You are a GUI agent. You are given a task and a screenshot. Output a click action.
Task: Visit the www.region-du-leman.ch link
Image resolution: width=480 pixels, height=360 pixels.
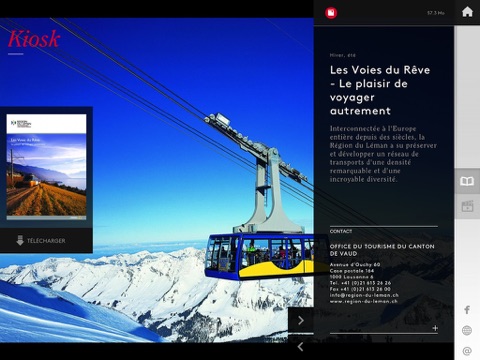364,301
